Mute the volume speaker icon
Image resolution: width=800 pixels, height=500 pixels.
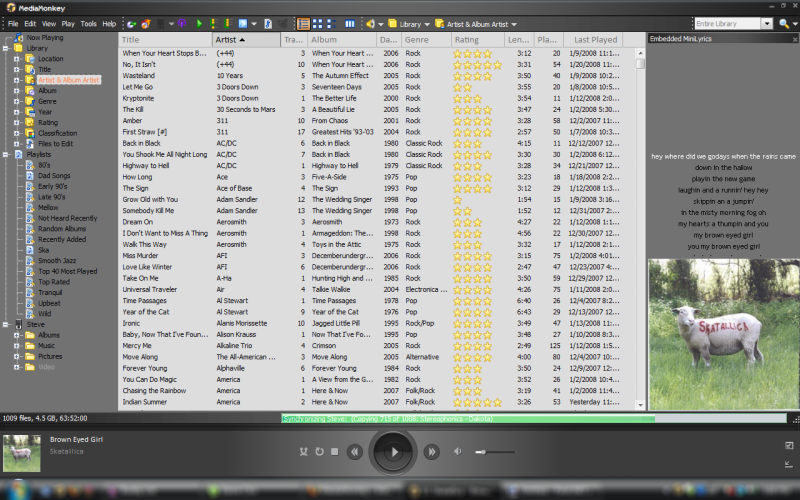click(458, 452)
